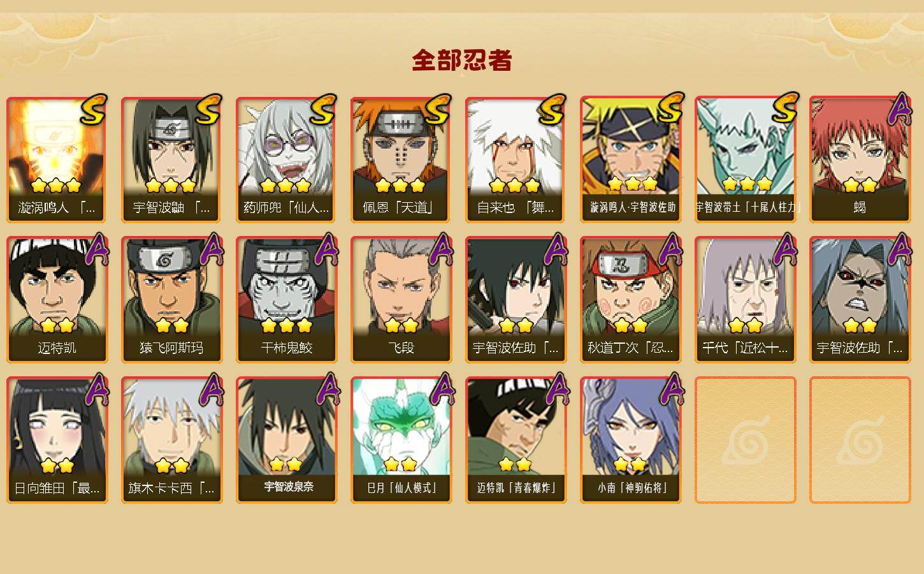The width and height of the screenshot is (924, 574).
Task: Click the 宇智波鼬 ninja card
Action: 171,159
